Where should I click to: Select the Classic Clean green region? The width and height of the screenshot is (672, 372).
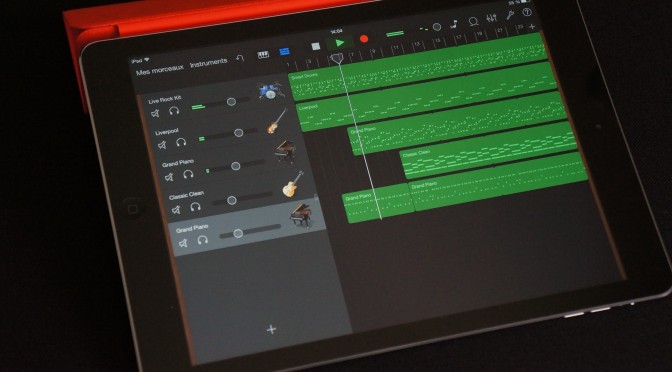coord(489,150)
